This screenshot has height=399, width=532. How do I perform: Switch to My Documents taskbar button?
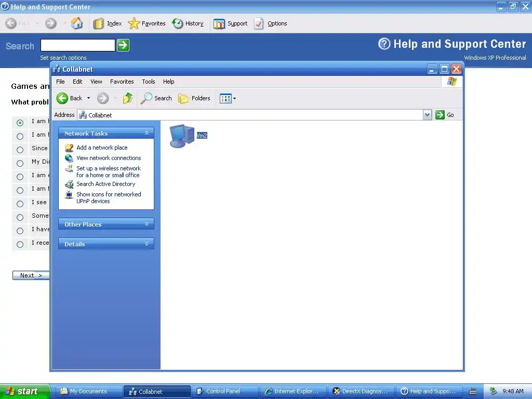tap(88, 392)
